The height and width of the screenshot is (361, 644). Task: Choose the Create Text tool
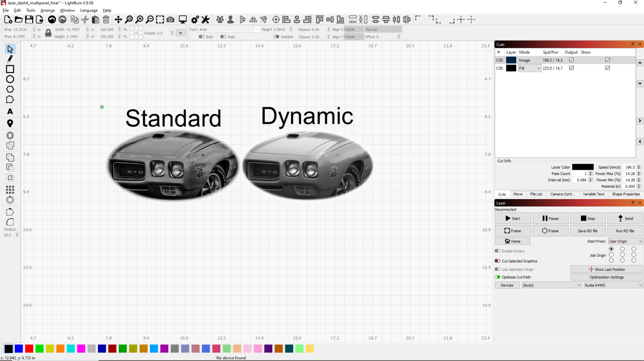click(x=10, y=112)
